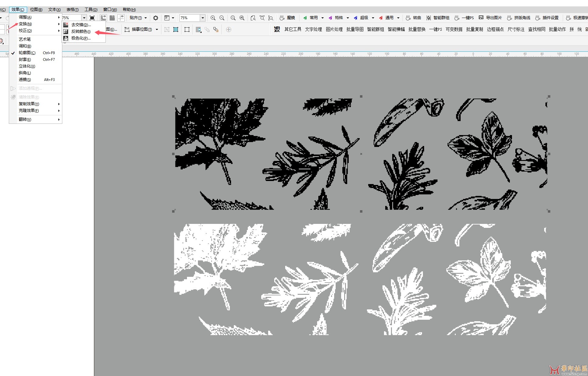Expand the 复制效果(Y) submenu
The height and width of the screenshot is (376, 588).
tap(36, 104)
